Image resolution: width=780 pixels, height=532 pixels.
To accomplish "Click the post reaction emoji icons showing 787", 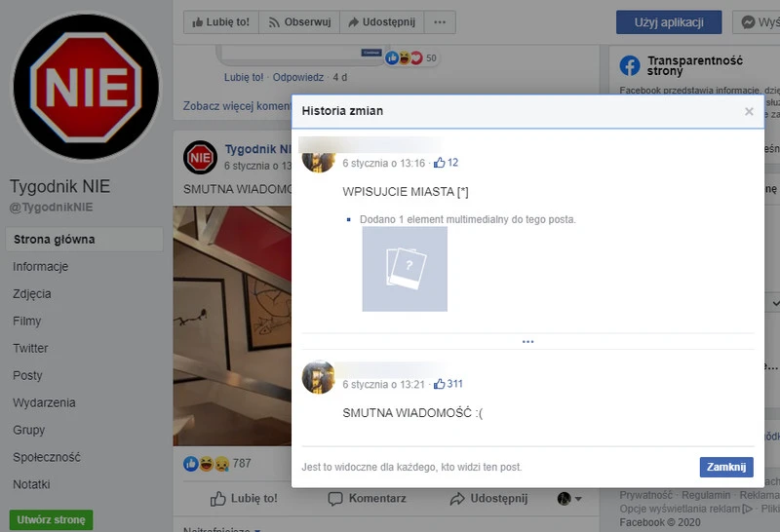I will [206, 463].
